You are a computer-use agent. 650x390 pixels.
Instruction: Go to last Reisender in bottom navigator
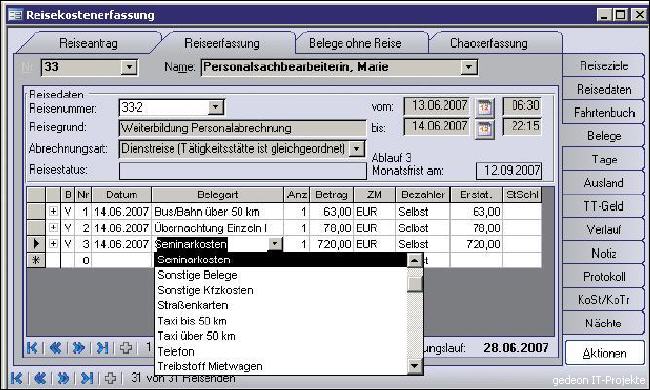(x=87, y=378)
